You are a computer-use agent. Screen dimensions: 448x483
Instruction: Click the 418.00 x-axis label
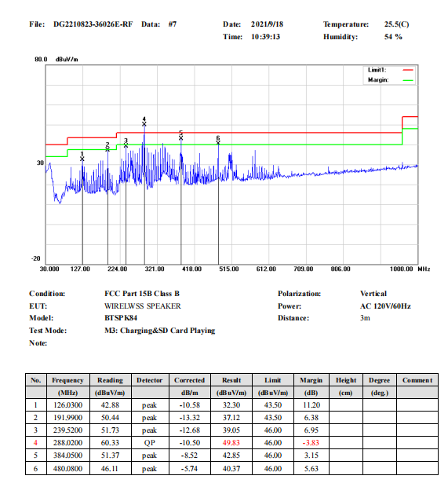pyautogui.click(x=191, y=269)
